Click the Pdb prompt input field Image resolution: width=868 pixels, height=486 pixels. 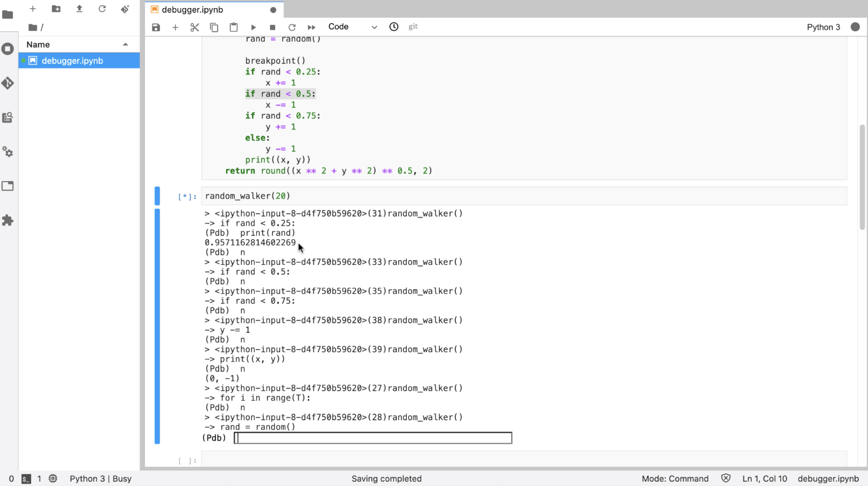(x=372, y=438)
